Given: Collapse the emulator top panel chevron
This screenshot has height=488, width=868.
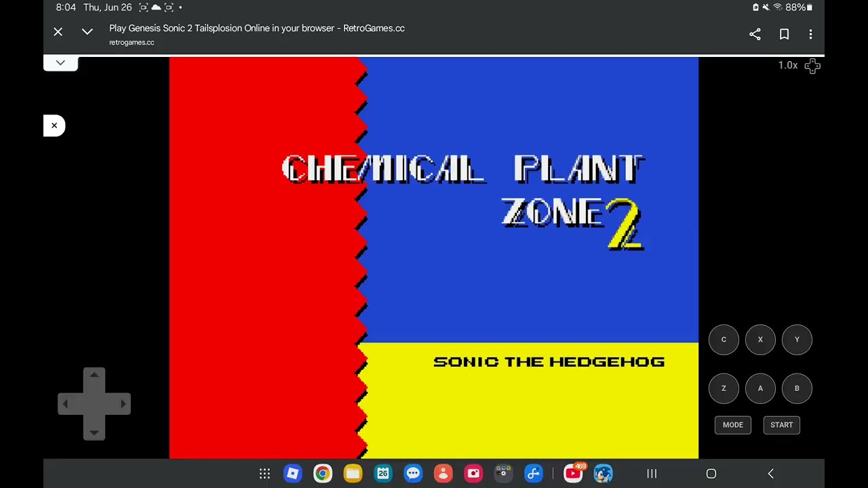Looking at the screenshot, I should point(60,63).
